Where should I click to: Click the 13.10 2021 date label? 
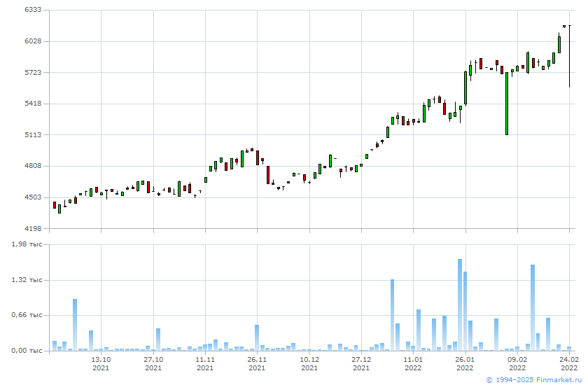[x=101, y=363]
